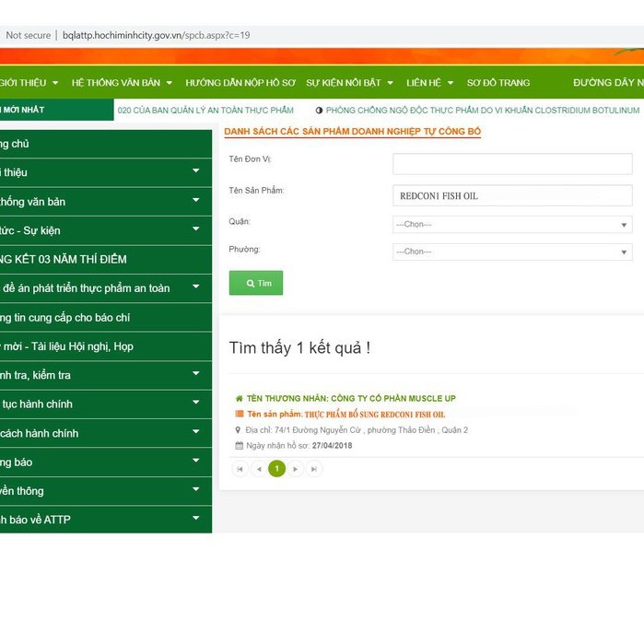Screen dimensions: 644x644
Task: Open the SỰ KIỆN NỔI BẬT menu
Action: coord(349,83)
